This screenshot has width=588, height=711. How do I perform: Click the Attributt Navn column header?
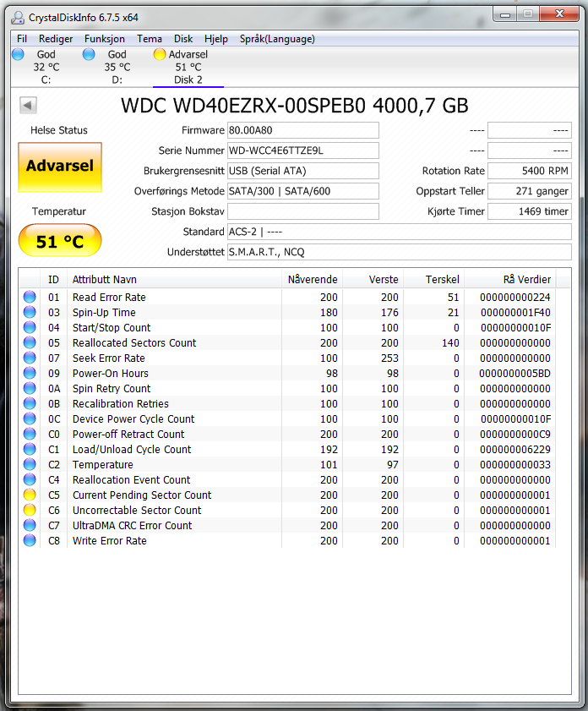click(174, 279)
